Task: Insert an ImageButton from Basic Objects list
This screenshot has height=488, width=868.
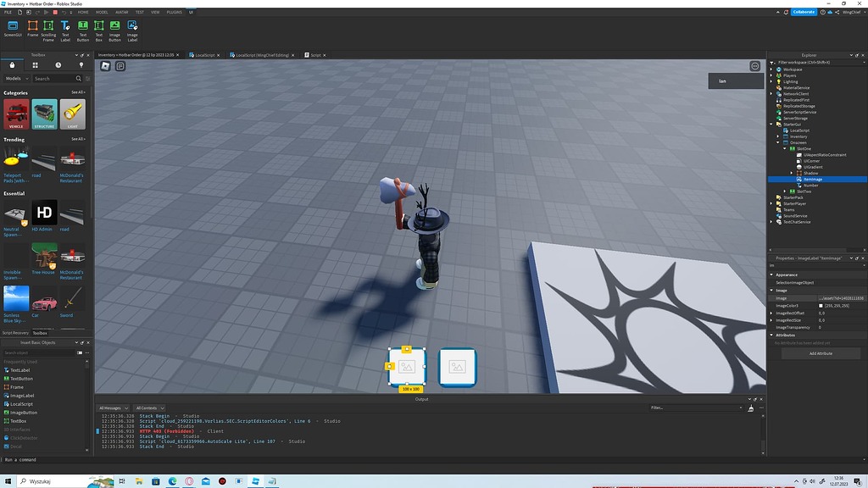Action: click(x=23, y=413)
